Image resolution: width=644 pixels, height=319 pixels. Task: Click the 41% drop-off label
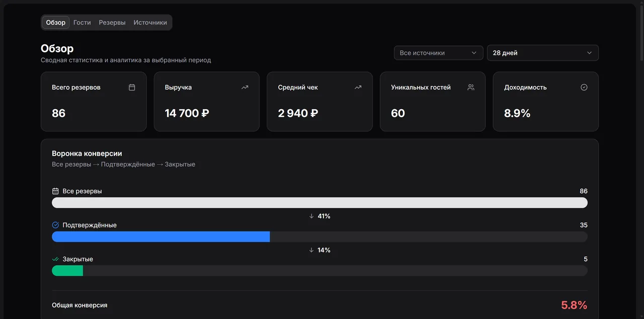tap(324, 216)
